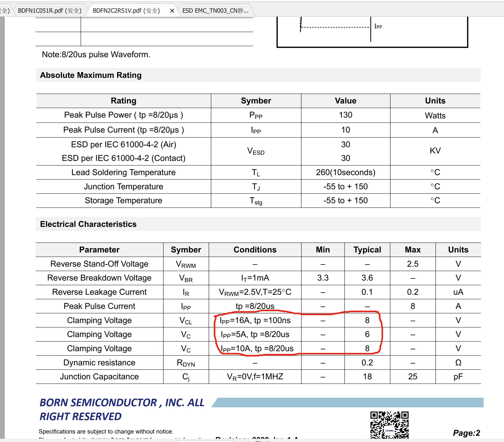Click the 'Typical' column header
The image size is (504, 442).
[367, 250]
